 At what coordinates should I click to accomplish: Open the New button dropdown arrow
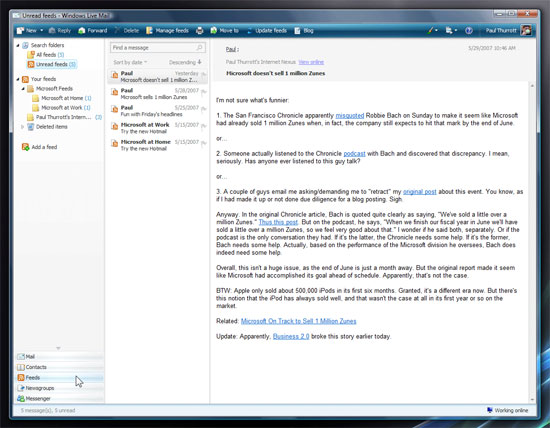[x=42, y=31]
